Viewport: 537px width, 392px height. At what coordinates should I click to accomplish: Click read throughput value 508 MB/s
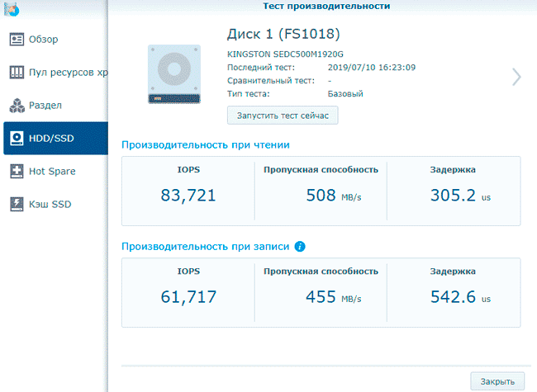(334, 196)
